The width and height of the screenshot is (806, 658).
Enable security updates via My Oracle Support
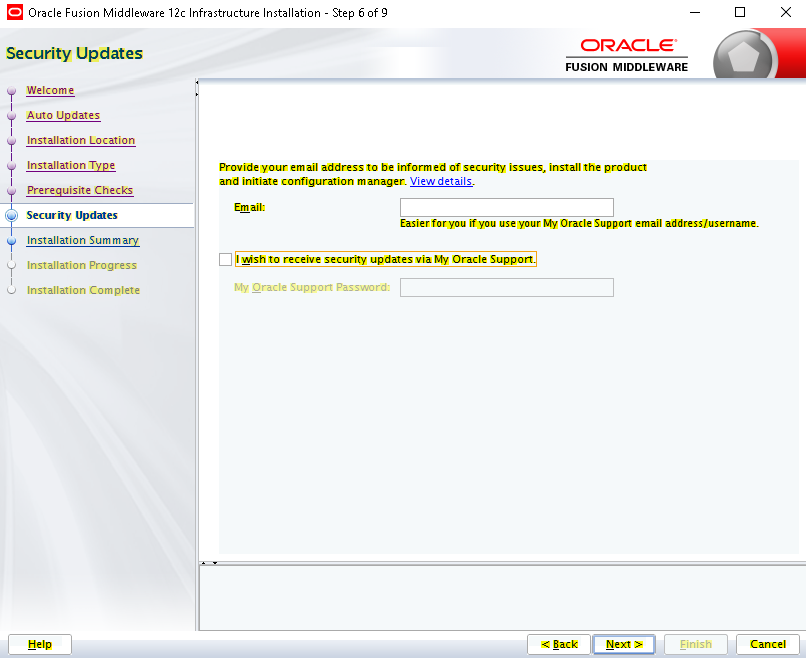pyautogui.click(x=225, y=260)
